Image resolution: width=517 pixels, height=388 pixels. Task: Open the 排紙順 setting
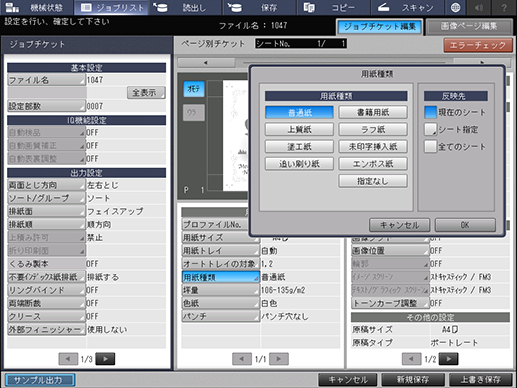46,224
